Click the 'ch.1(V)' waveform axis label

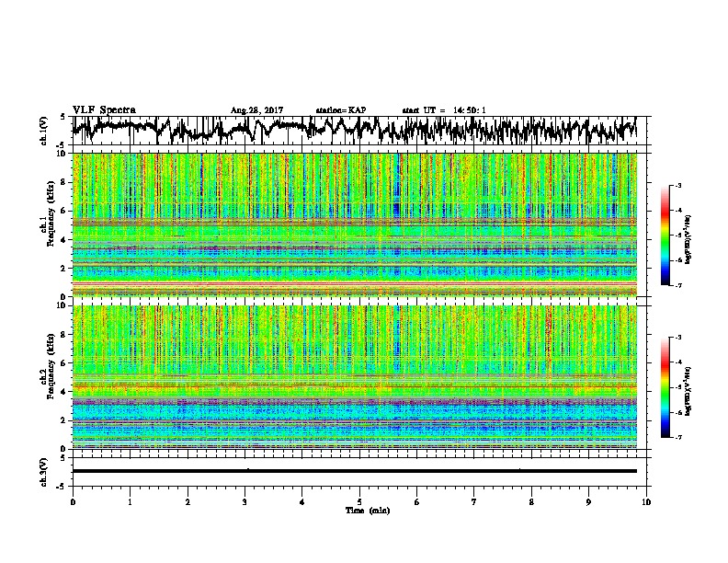coord(44,131)
